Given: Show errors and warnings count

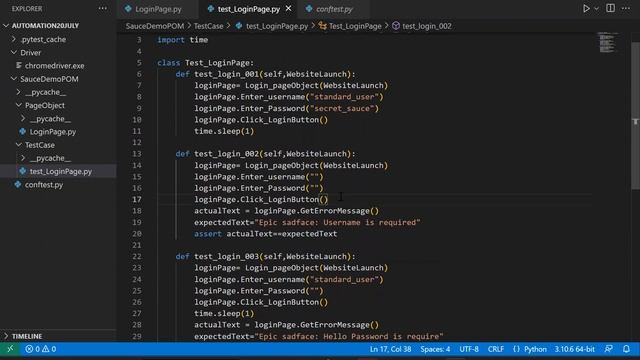Looking at the screenshot, I should (x=40, y=349).
